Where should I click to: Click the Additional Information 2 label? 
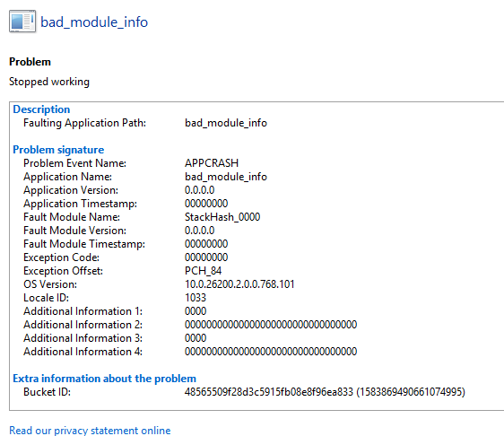click(83, 325)
